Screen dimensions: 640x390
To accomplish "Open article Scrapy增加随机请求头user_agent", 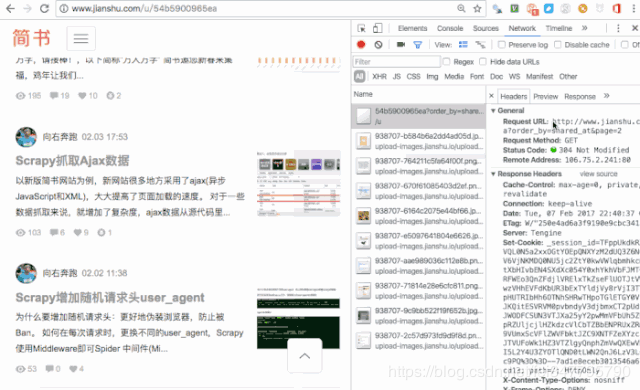I will tap(110, 297).
